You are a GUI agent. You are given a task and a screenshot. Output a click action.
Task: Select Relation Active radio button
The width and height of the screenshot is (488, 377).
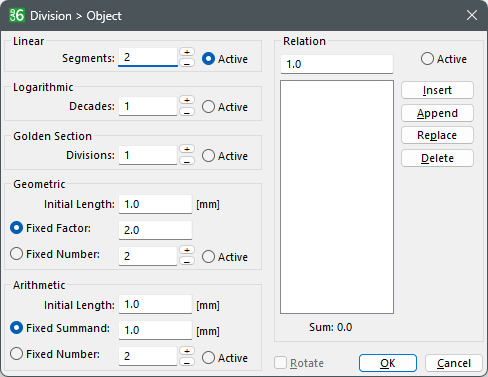pyautogui.click(x=427, y=59)
